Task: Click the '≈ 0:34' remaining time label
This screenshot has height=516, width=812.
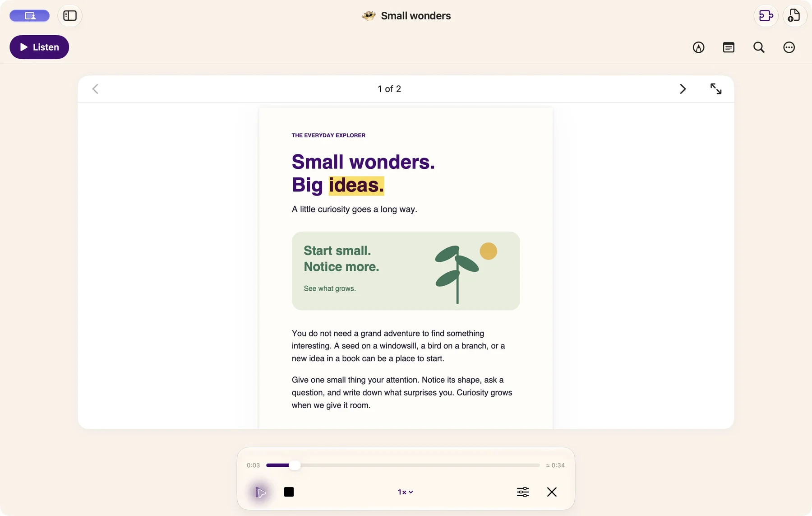Action: [x=555, y=465]
